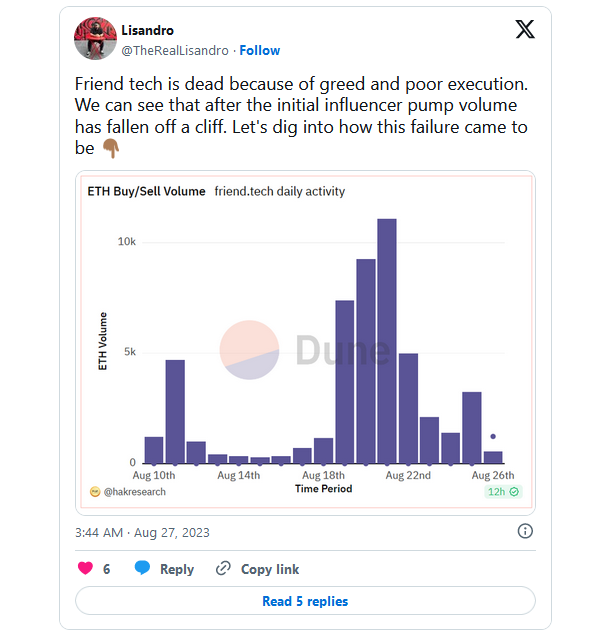Click the heart like icon

[x=86, y=568]
